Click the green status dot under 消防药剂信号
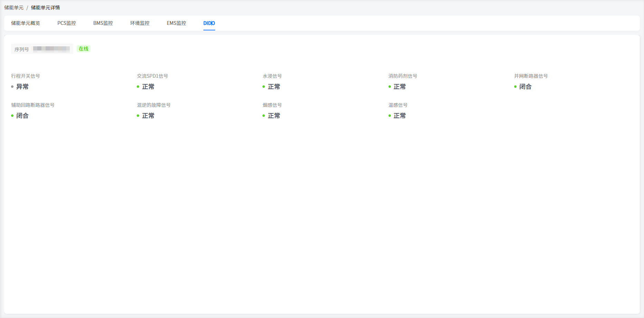Viewport: 644px width, 318px height. (x=390, y=87)
